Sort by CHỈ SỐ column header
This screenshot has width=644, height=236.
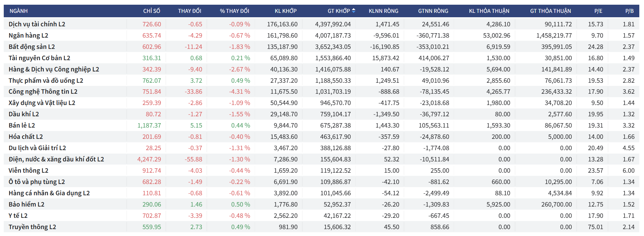(151, 11)
